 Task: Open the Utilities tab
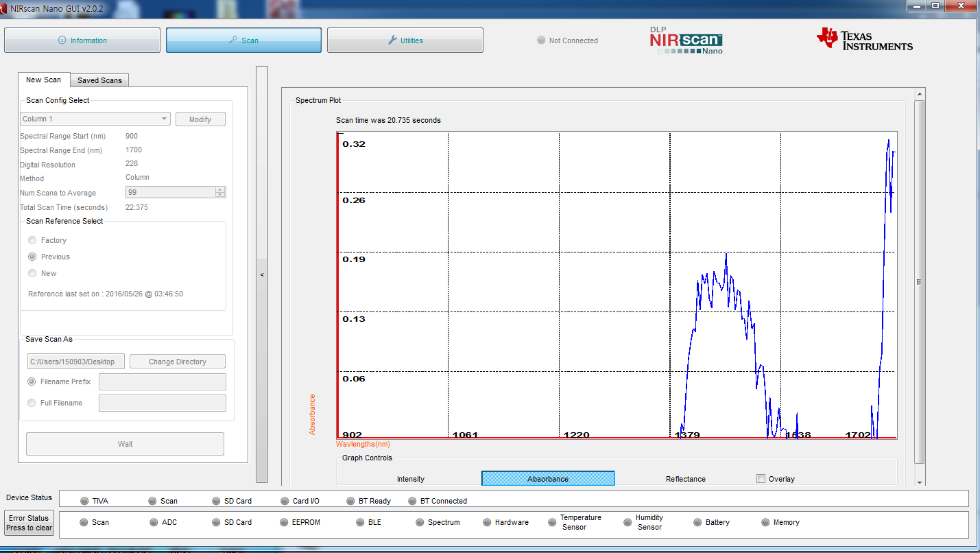[x=405, y=40]
